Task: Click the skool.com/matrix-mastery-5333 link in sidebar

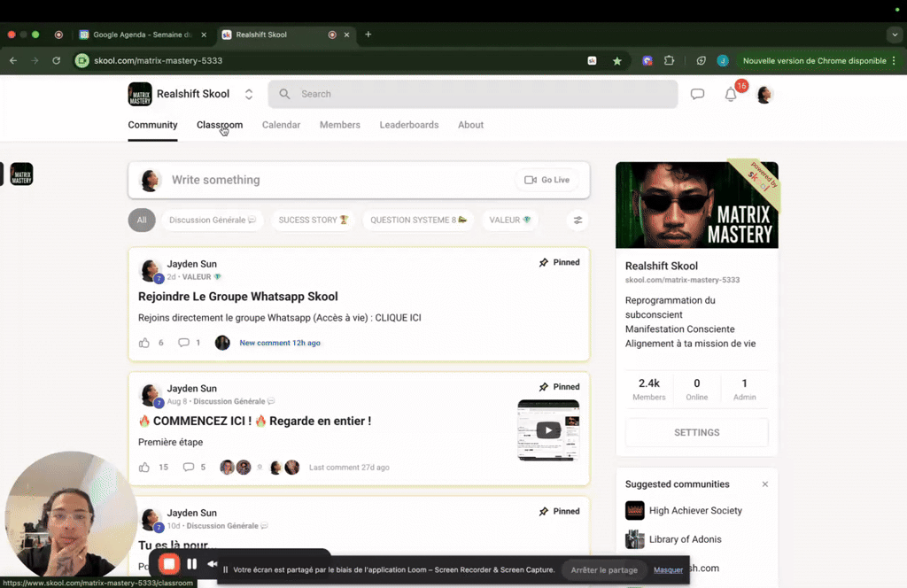Action: pyautogui.click(x=682, y=280)
